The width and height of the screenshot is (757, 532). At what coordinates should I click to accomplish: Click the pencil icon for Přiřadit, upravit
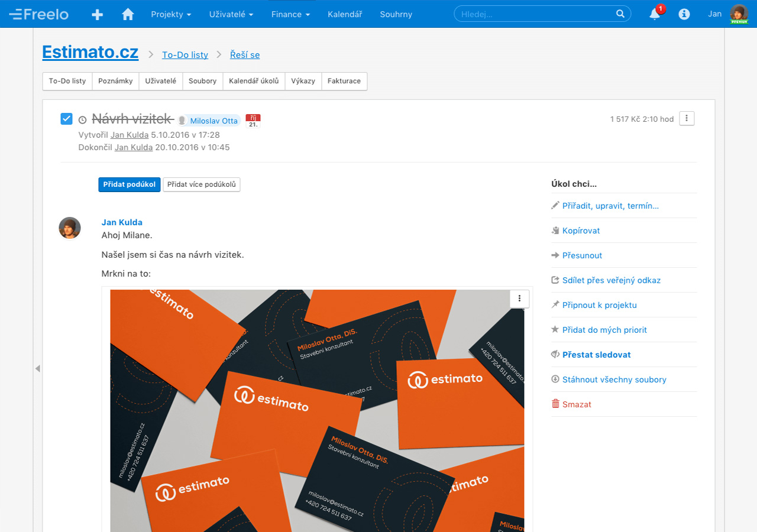tap(555, 206)
